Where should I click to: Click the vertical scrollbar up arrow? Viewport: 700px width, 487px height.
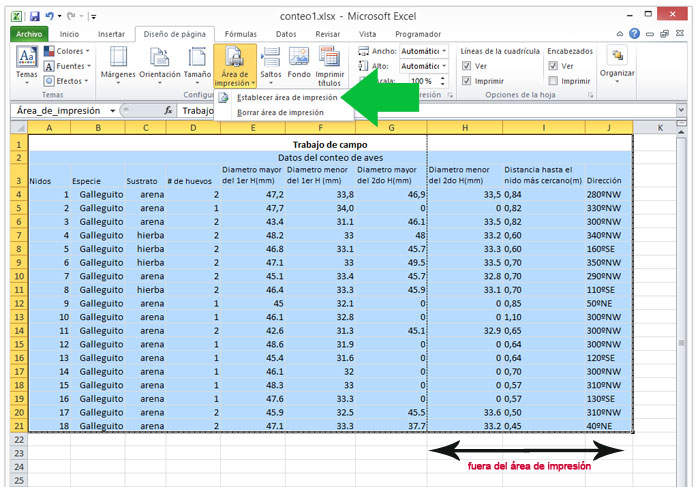(681, 132)
